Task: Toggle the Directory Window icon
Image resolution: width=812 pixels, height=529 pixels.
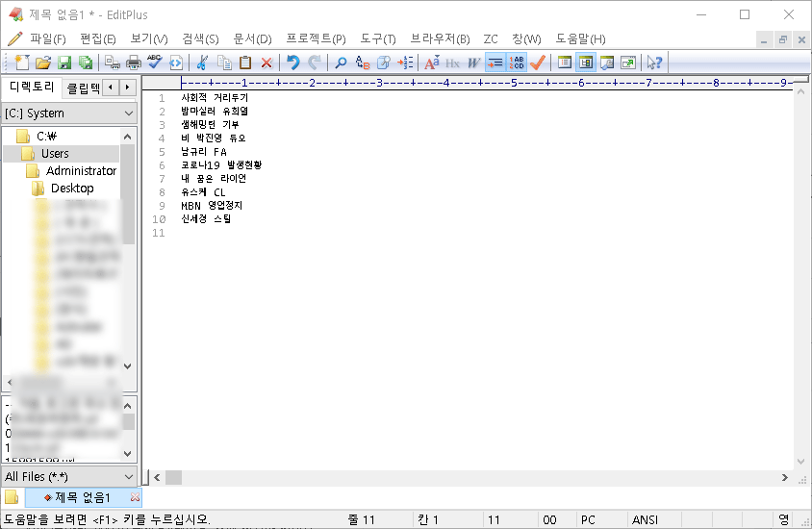Action: (586, 63)
